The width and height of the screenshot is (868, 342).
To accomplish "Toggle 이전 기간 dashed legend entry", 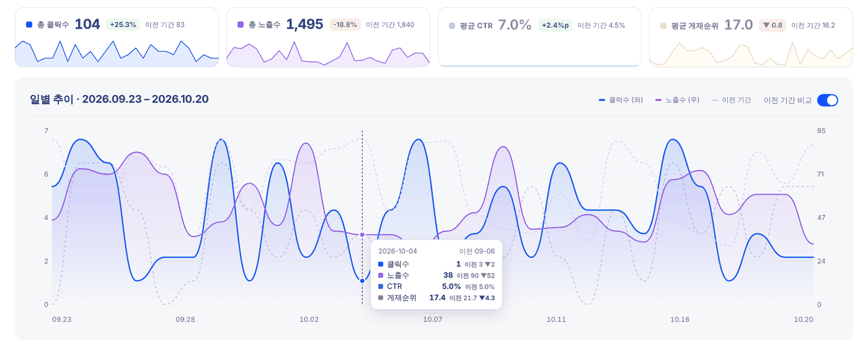I will pyautogui.click(x=732, y=100).
